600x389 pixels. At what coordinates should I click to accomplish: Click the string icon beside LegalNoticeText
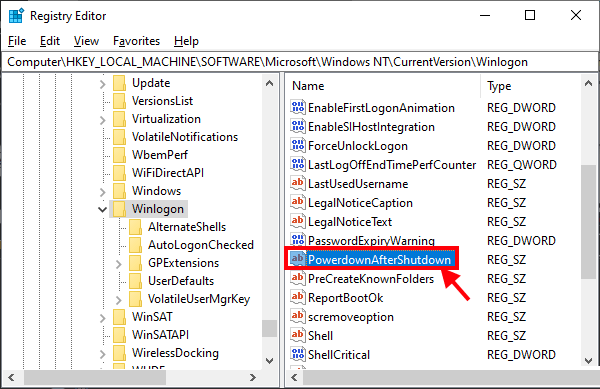(298, 221)
